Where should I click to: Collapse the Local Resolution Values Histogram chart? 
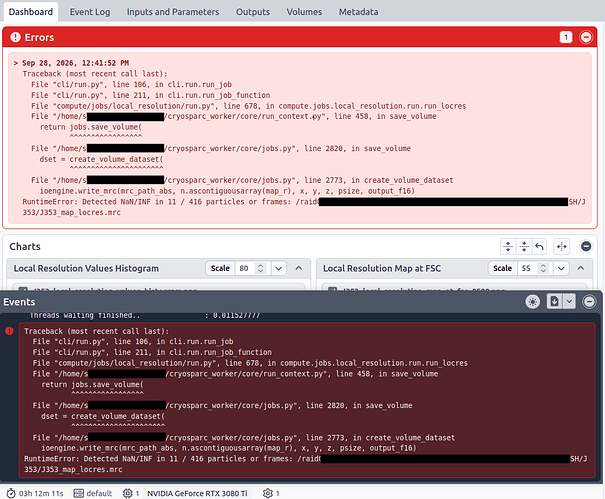(299, 268)
